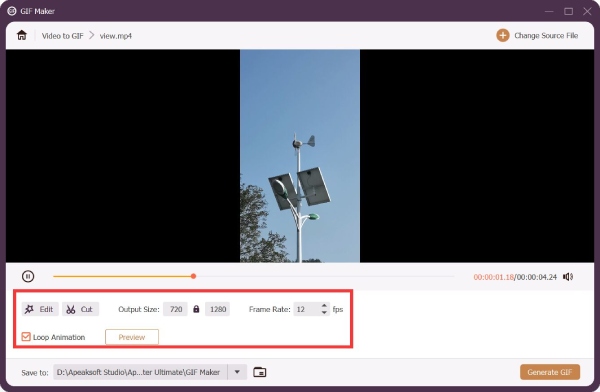
Task: Click Generate GIF button
Action: pyautogui.click(x=550, y=372)
